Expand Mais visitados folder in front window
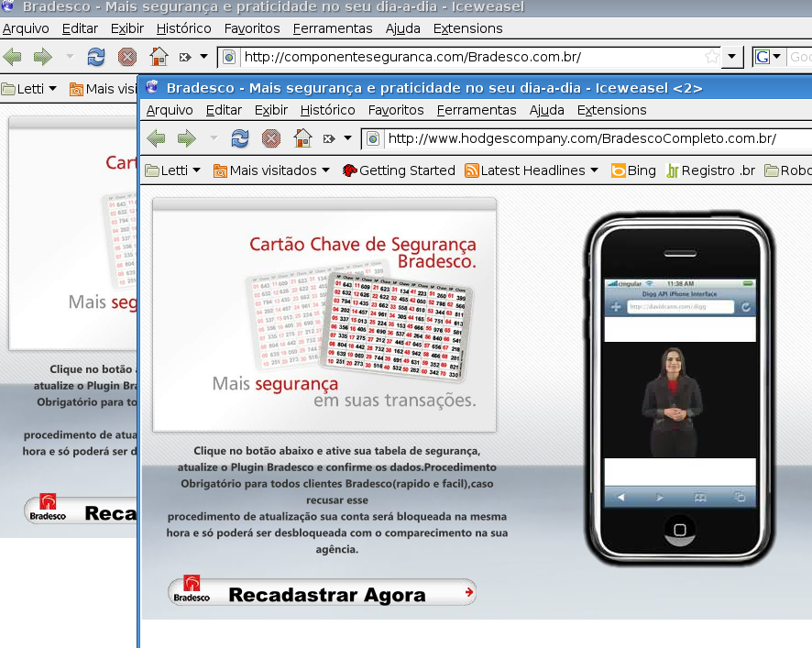812x648 pixels. click(272, 170)
